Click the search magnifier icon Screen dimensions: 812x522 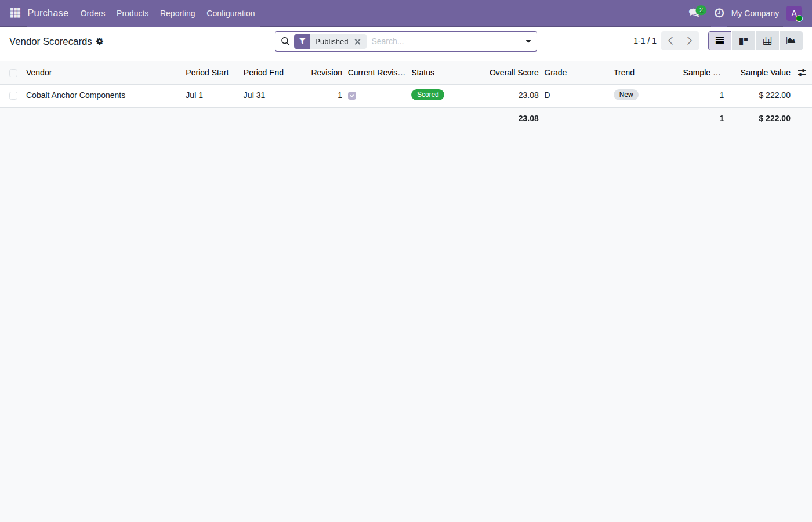pos(285,41)
